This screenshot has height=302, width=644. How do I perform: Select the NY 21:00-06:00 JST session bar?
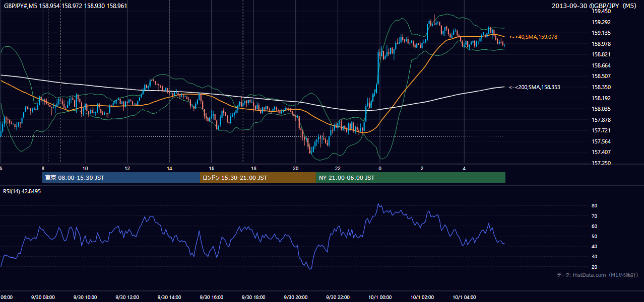coord(411,178)
